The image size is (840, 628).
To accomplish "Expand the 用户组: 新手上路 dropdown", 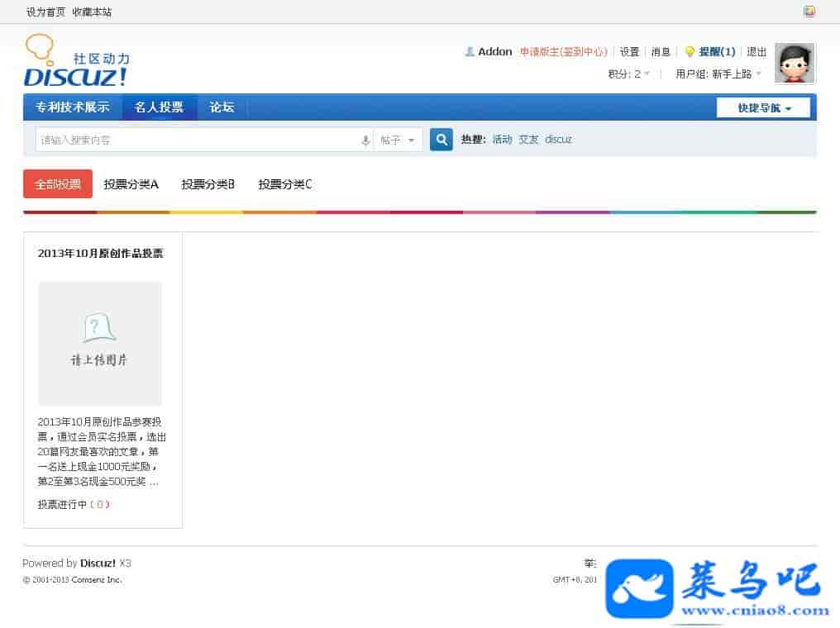I will [x=718, y=74].
